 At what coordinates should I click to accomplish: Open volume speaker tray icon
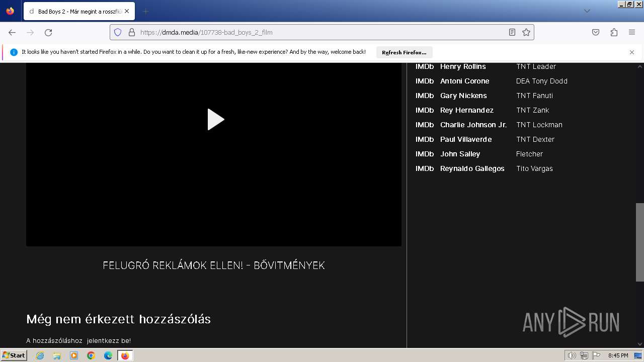pyautogui.click(x=572, y=355)
